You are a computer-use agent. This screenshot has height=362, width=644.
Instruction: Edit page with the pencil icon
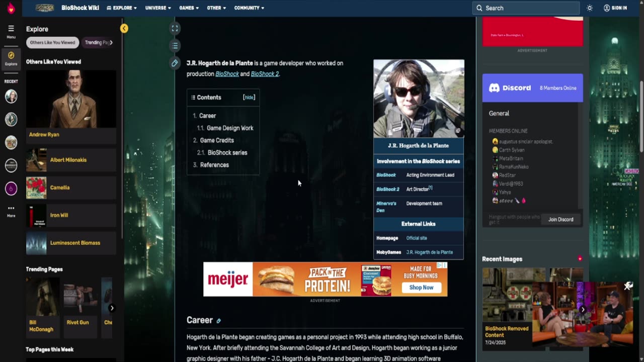[175, 63]
